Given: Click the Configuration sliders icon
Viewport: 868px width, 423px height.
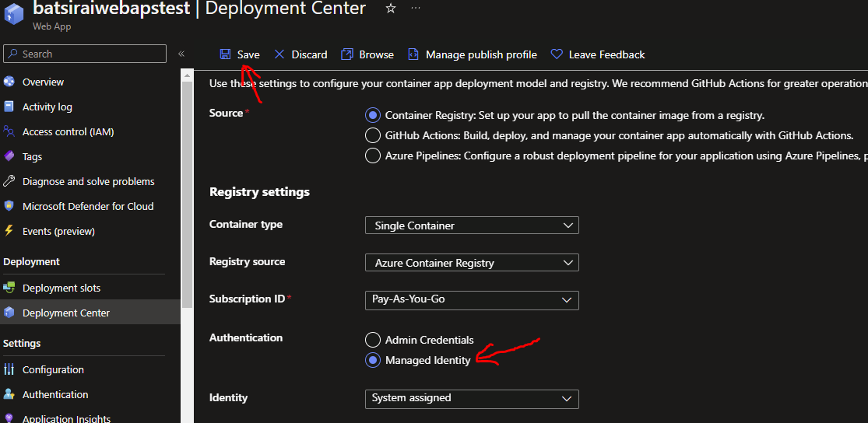Looking at the screenshot, I should pos(9,369).
